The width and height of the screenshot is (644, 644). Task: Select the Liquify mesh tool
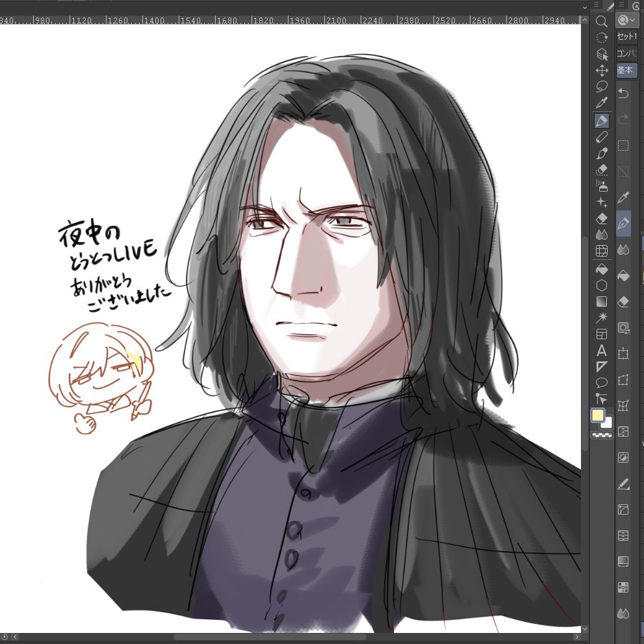tap(601, 251)
